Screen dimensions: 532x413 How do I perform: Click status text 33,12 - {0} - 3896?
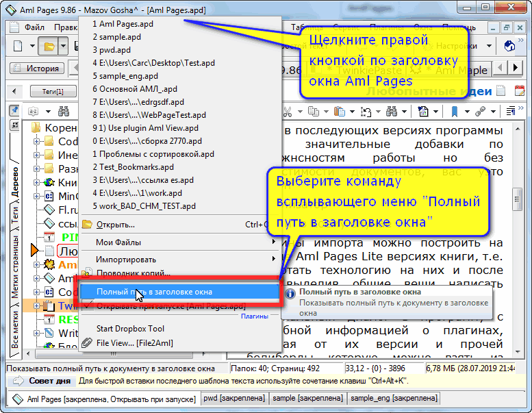coord(375,368)
